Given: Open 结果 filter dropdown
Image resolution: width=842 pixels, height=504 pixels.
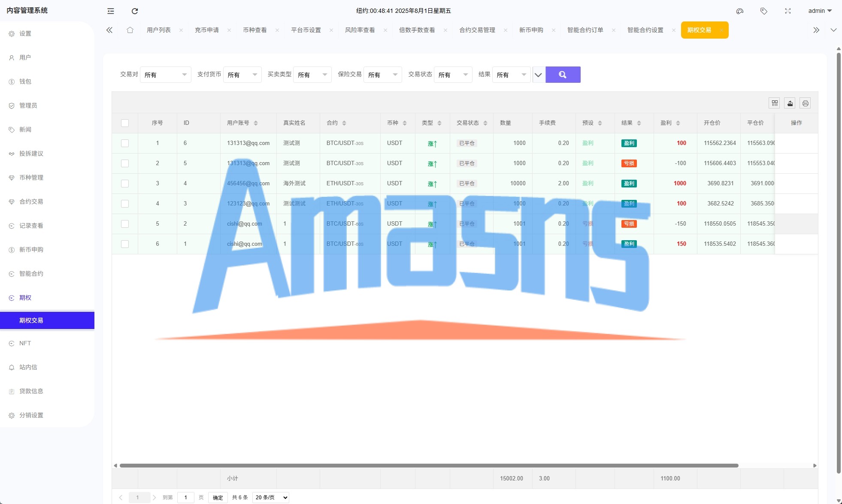Looking at the screenshot, I should click(x=512, y=75).
